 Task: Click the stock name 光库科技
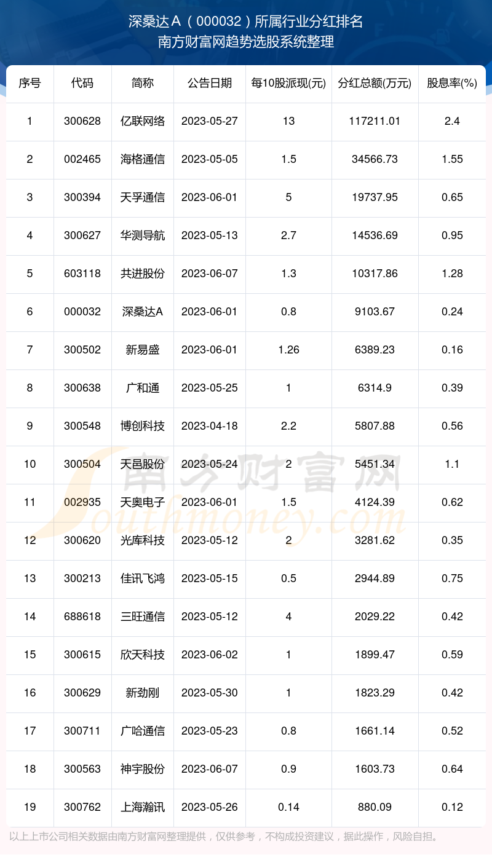pos(143,540)
